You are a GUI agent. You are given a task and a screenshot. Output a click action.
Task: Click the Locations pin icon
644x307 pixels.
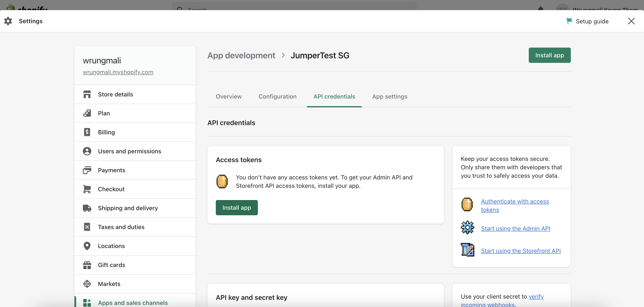pos(87,246)
